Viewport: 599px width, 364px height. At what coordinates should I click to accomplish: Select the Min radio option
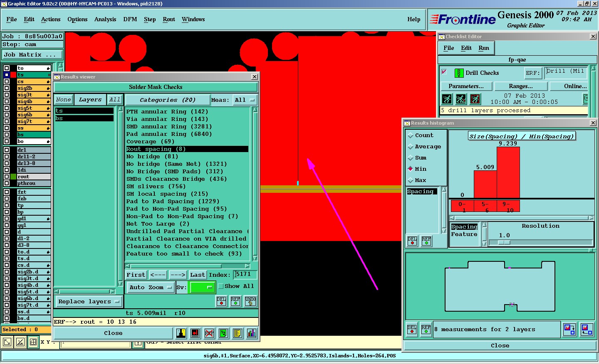(x=411, y=169)
